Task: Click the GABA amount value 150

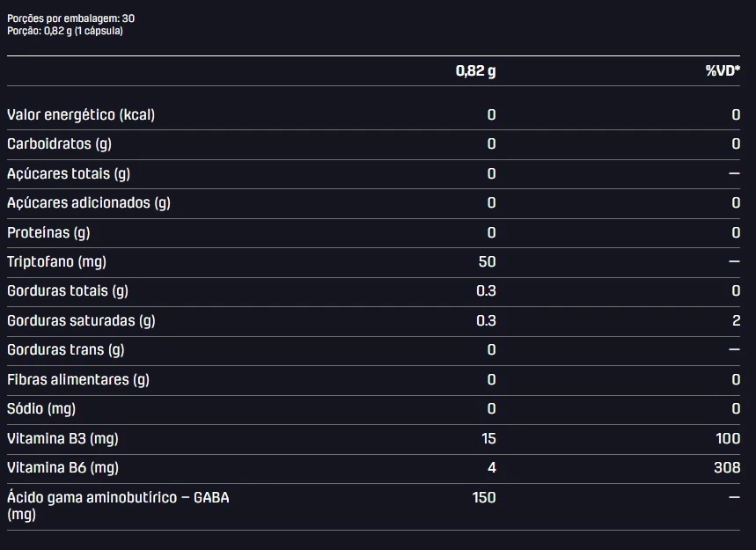Action: click(x=484, y=497)
